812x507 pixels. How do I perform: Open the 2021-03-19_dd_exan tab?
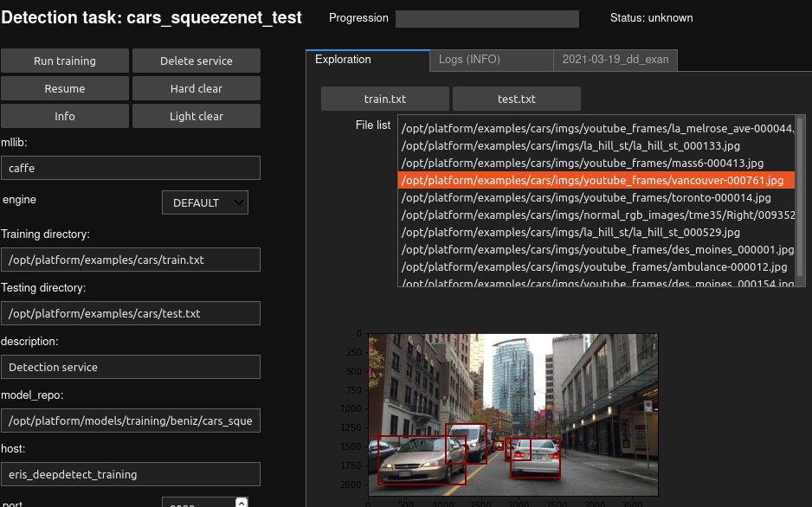coord(615,60)
